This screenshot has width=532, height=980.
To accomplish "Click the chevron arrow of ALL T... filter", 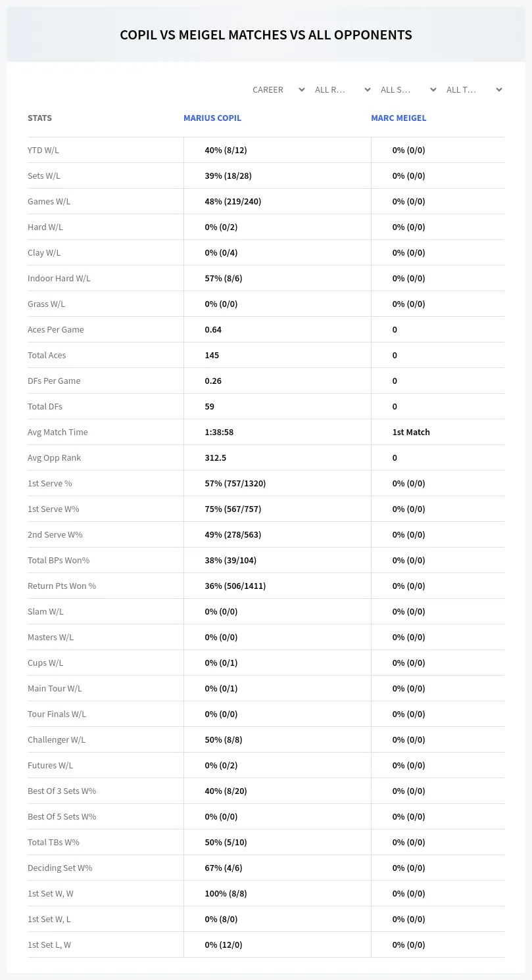I will pyautogui.click(x=499, y=89).
